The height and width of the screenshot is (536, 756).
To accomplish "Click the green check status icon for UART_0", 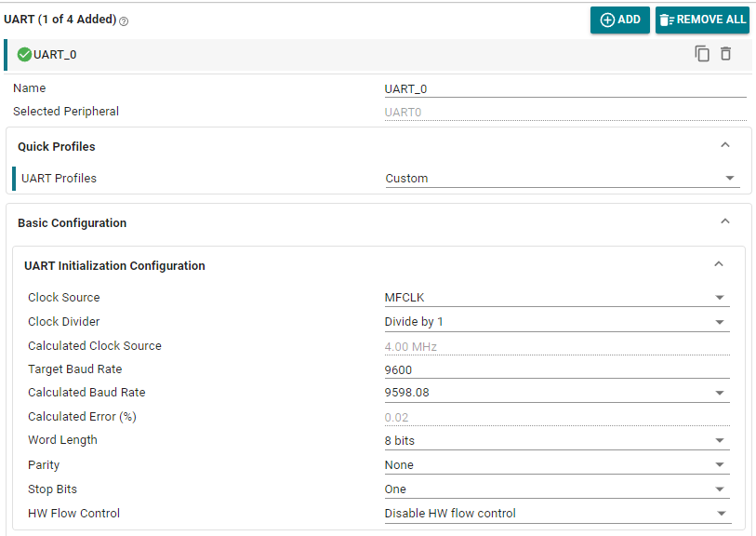I will click(24, 55).
